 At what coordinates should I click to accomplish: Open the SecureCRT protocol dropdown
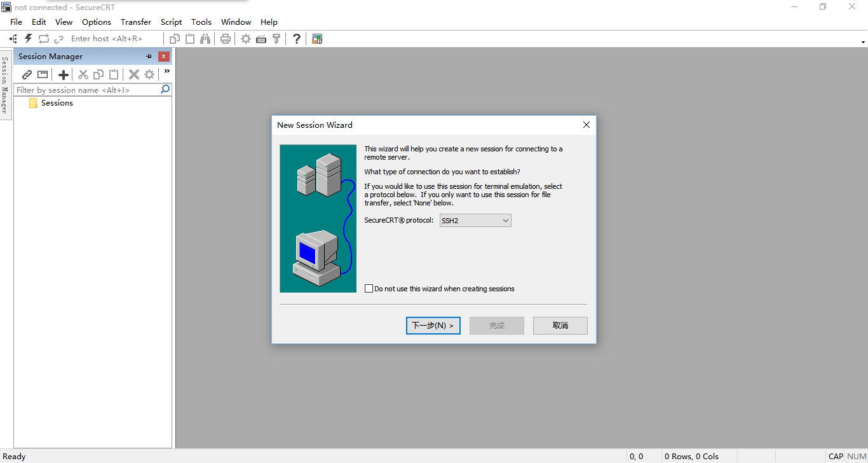[x=475, y=221]
